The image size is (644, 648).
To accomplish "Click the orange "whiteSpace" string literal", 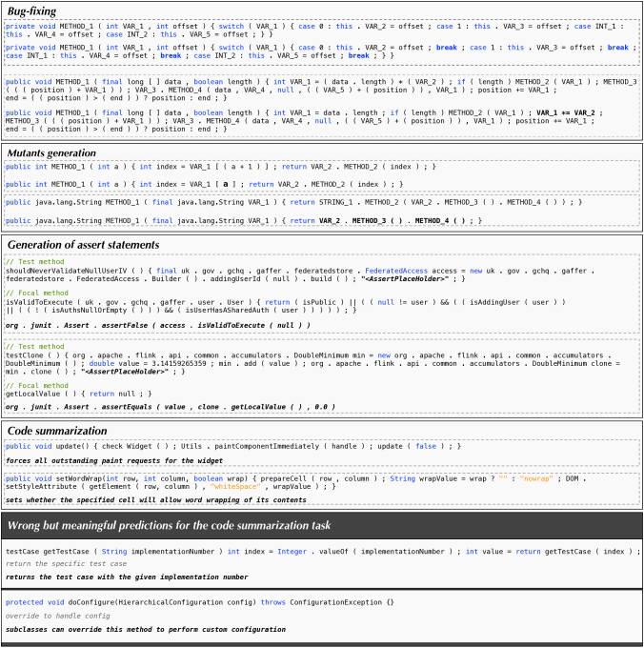I will coord(235,486).
